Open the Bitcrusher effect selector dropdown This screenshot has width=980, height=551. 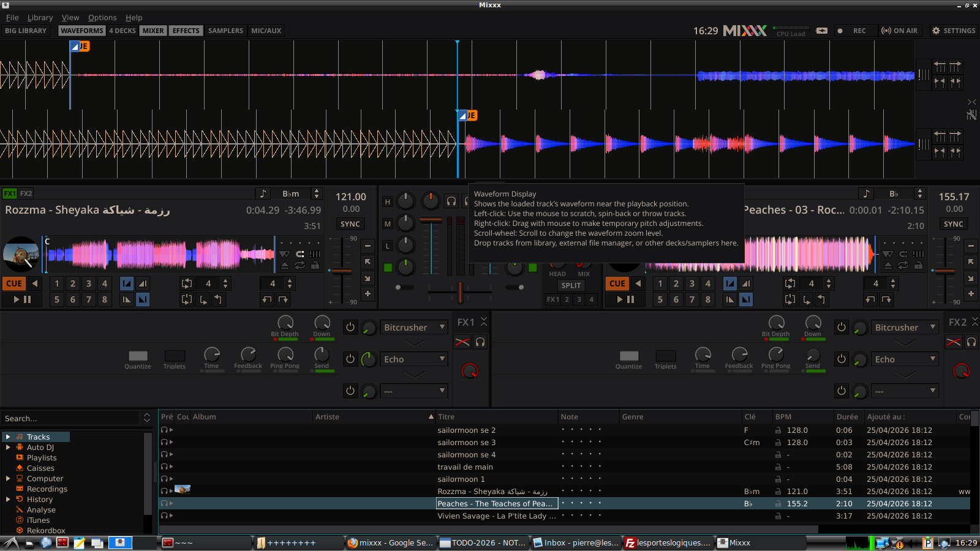coord(414,327)
